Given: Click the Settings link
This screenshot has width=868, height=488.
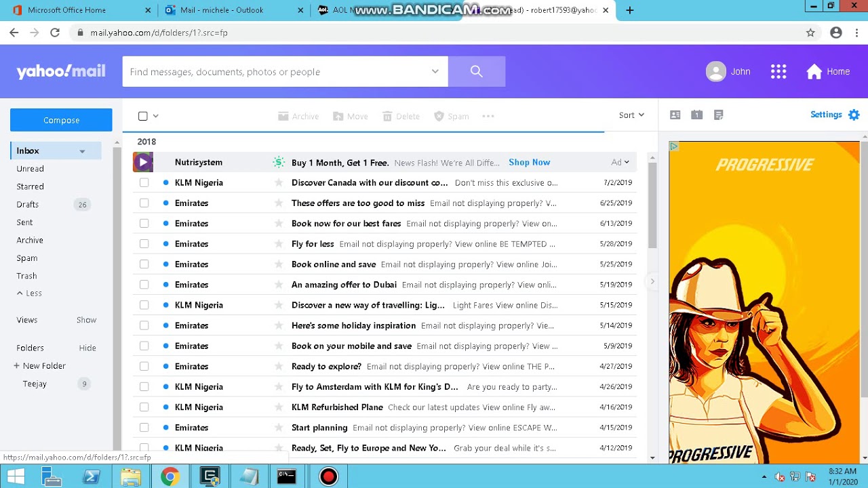Looking at the screenshot, I should (826, 115).
